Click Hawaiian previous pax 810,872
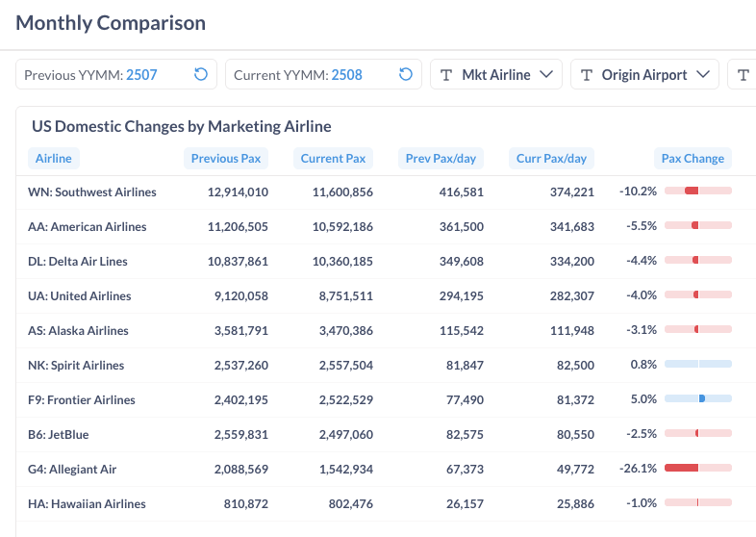This screenshot has height=537, width=756. pyautogui.click(x=246, y=504)
